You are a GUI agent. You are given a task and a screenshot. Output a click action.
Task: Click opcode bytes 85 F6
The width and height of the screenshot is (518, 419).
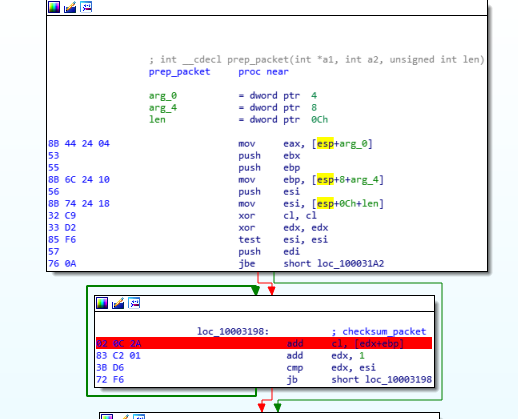tap(62, 240)
